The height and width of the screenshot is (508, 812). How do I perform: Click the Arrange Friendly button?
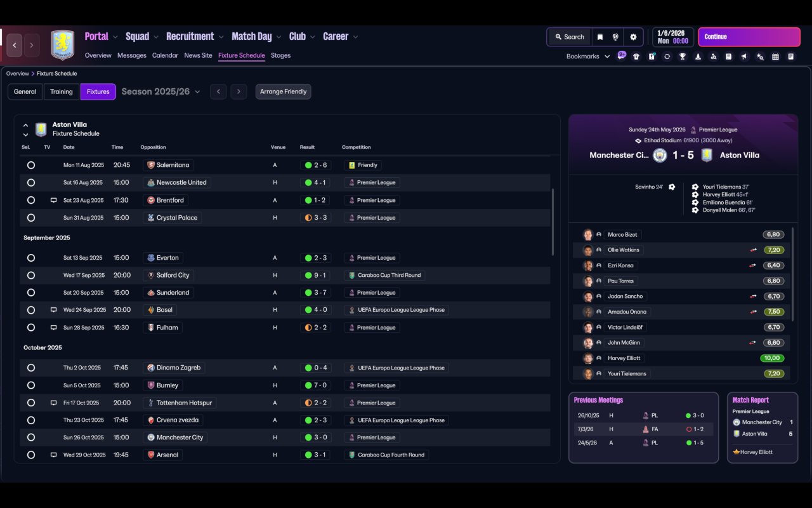tap(283, 91)
